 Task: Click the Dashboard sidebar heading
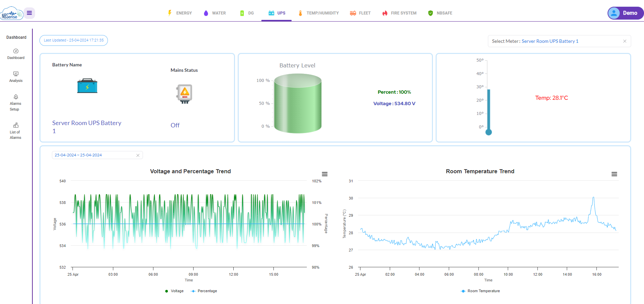coord(16,37)
